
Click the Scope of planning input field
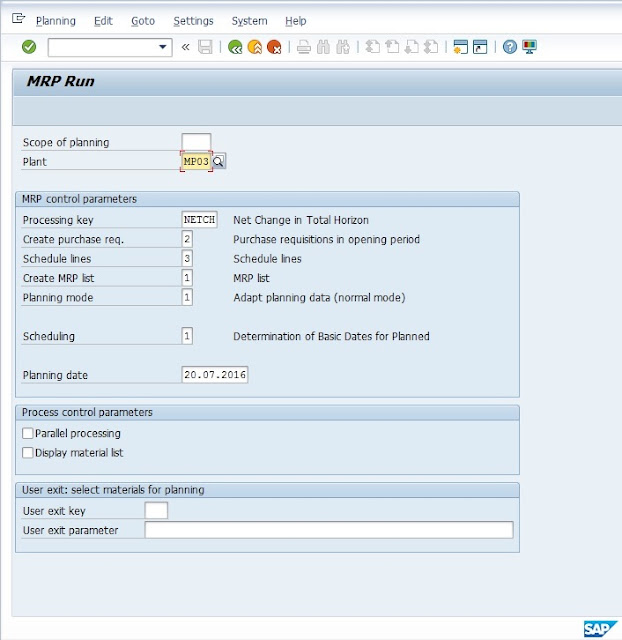coord(196,142)
